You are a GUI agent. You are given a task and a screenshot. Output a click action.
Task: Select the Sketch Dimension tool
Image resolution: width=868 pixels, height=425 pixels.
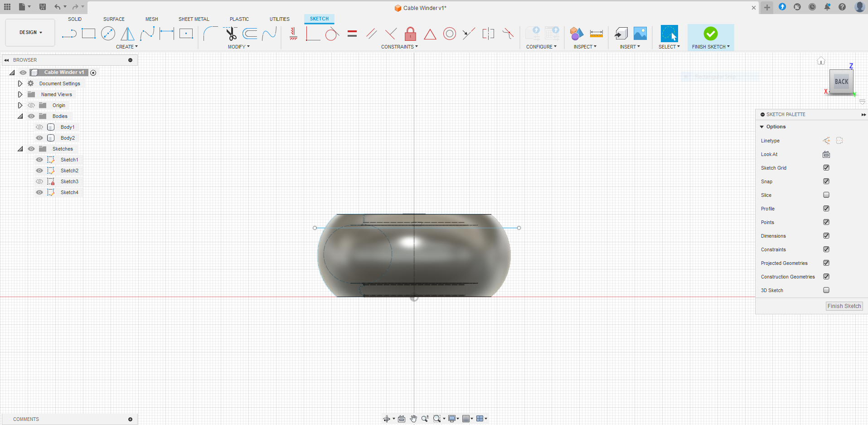167,34
